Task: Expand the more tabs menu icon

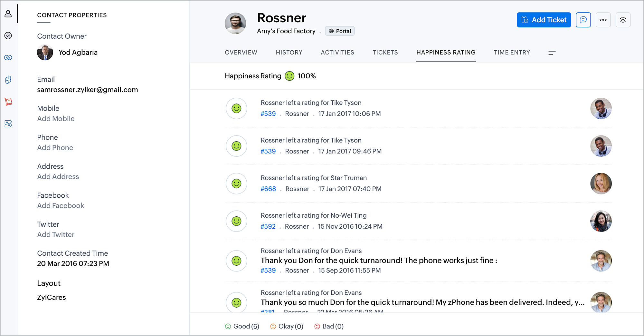Action: (552, 53)
